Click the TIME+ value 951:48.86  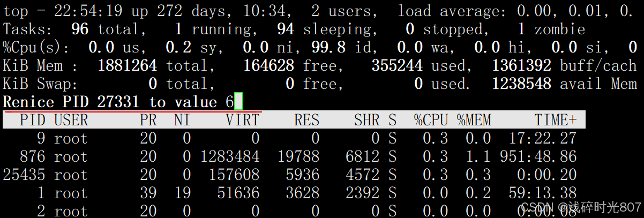pos(538,156)
